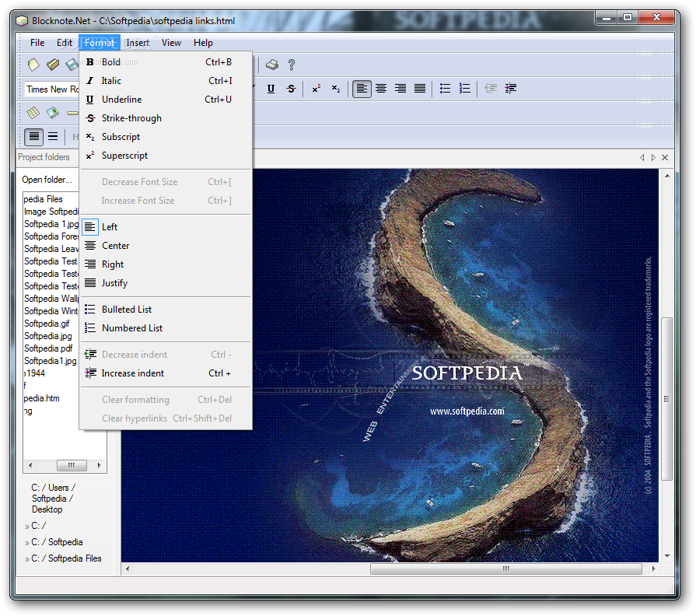This screenshot has width=696, height=616.
Task: Toggle the framed text view button
Action: click(x=34, y=137)
